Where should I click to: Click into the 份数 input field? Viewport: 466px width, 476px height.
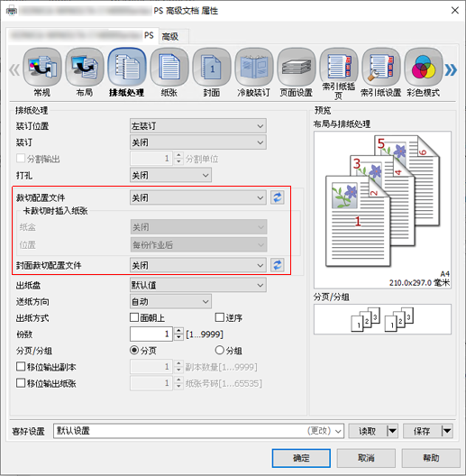point(151,334)
